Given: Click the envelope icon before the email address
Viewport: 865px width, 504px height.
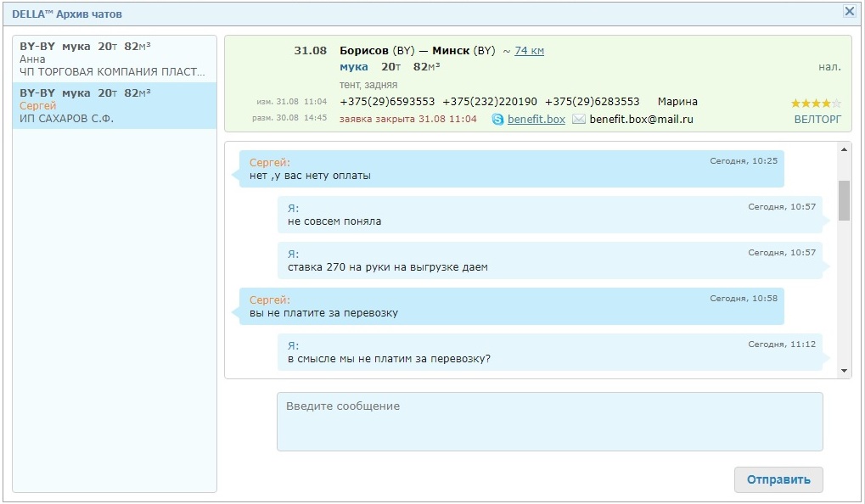Looking at the screenshot, I should (579, 120).
